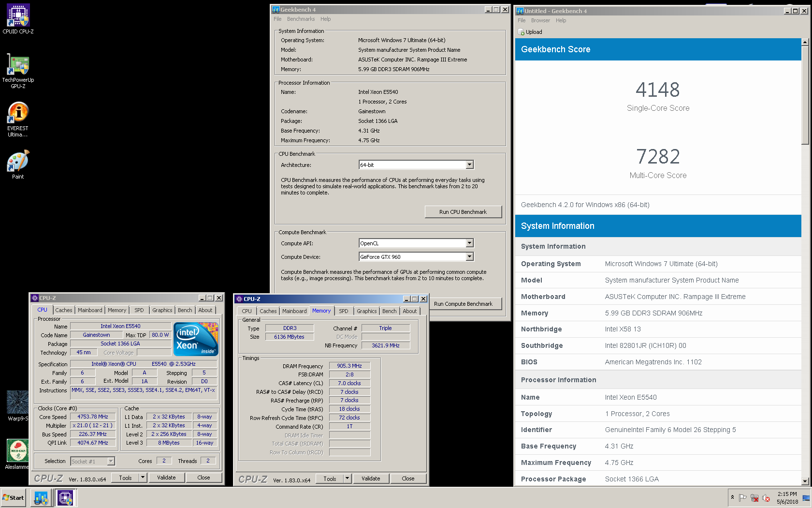Expand the Compute API OpenCL dropdown

pyautogui.click(x=469, y=243)
